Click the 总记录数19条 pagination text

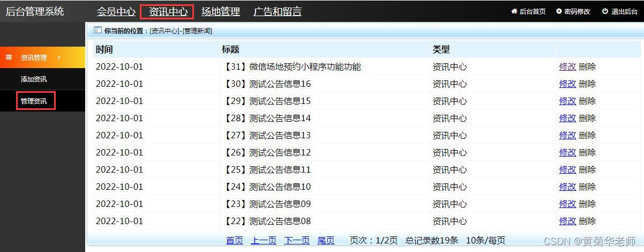click(432, 240)
